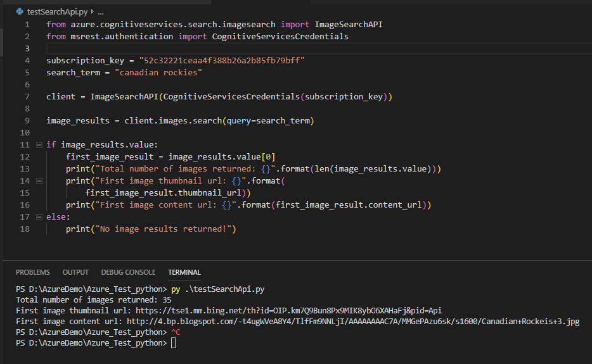Click line number 4 in the gutter
This screenshot has width=592, height=364.
click(27, 61)
